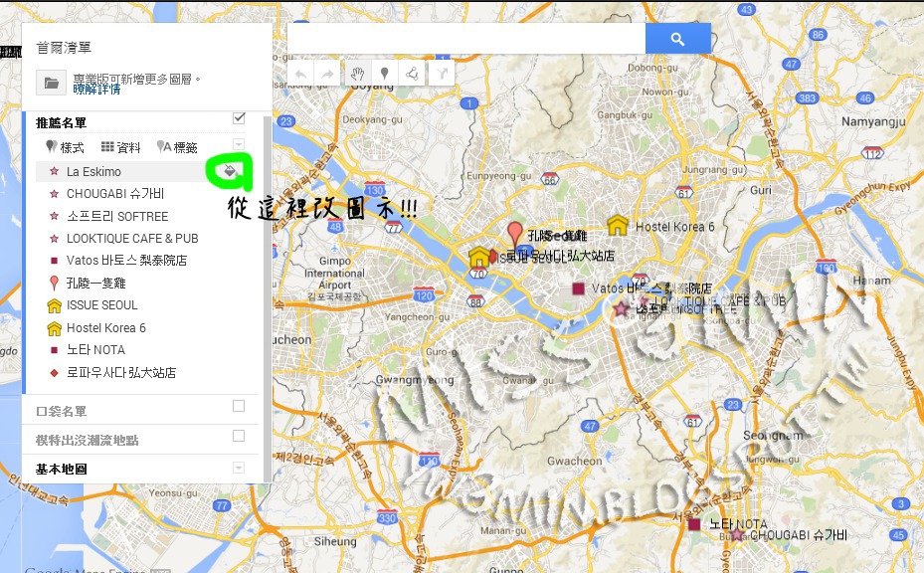Undo the last map edit
Screen dimensions: 924x573
pyautogui.click(x=301, y=74)
